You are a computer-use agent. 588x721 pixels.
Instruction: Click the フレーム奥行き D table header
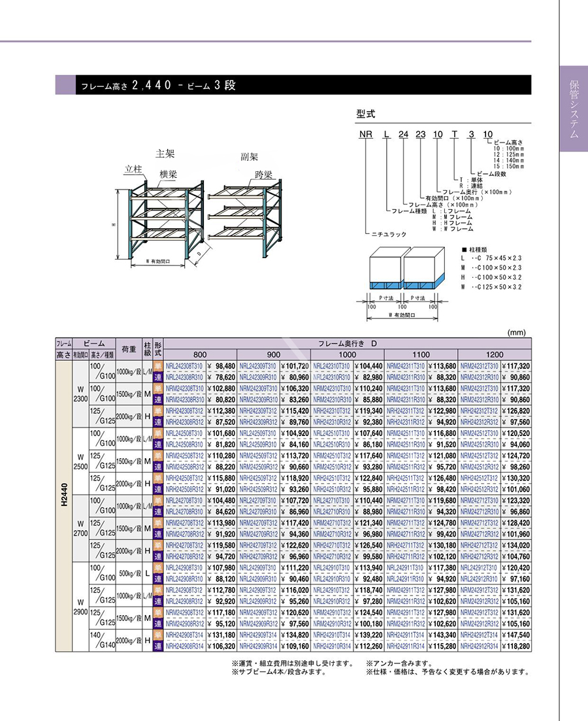348,343
